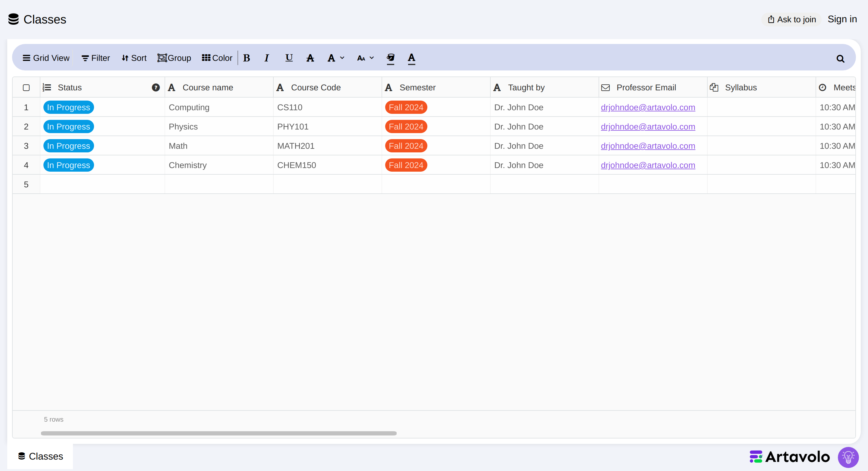868x471 pixels.
Task: Select the Math course name cell
Action: point(219,146)
